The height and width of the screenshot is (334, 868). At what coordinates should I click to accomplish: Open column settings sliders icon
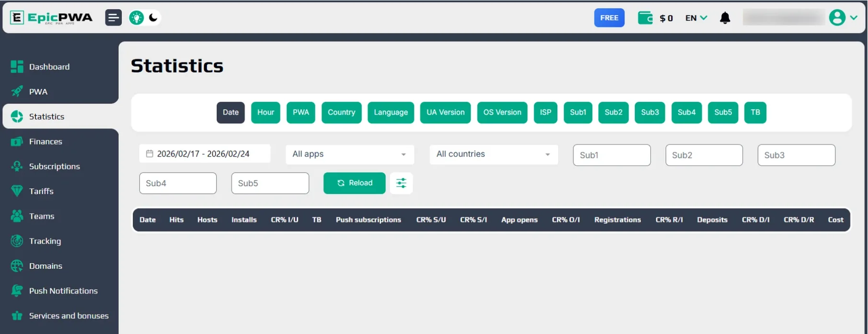pyautogui.click(x=401, y=183)
